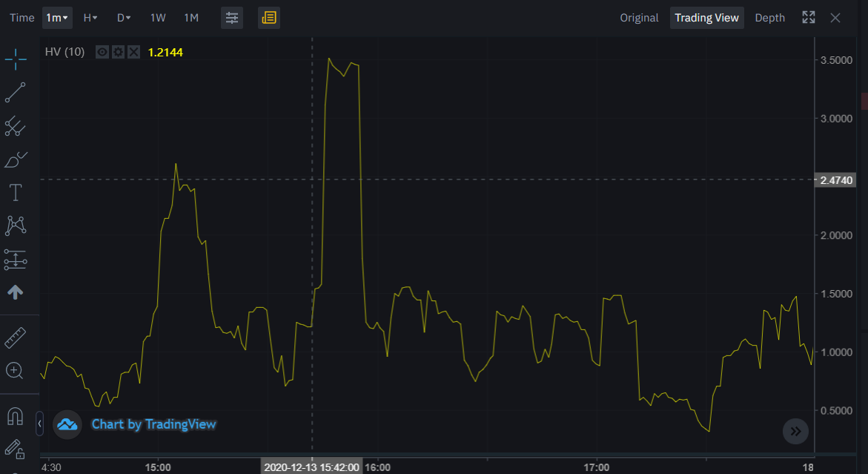868x474 pixels.
Task: Toggle fullscreen chart mode
Action: 809,18
